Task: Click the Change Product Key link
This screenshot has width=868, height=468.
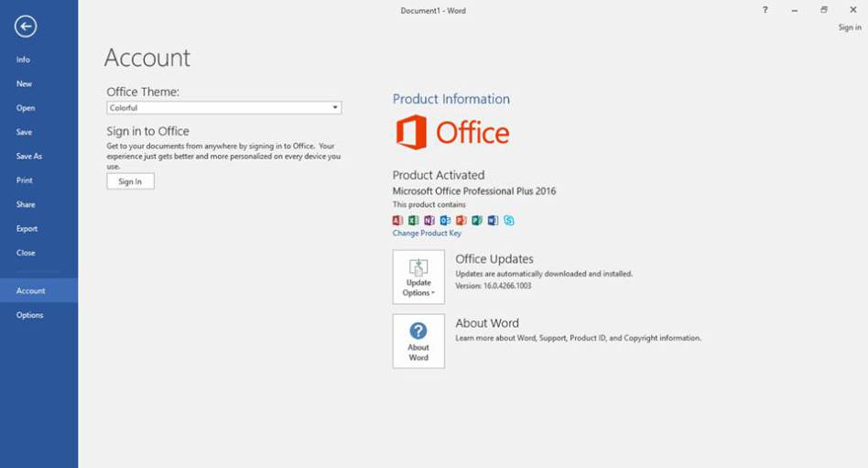Action: coord(427,234)
